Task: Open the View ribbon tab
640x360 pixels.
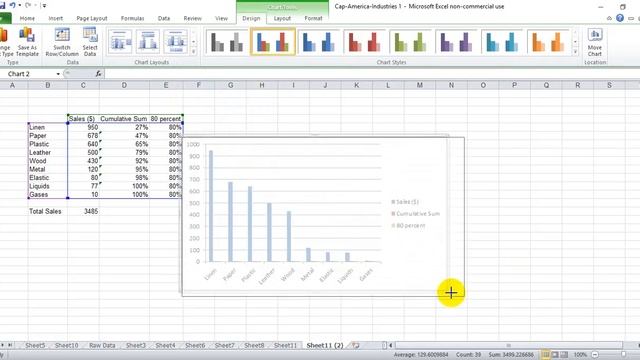Action: 221,18
